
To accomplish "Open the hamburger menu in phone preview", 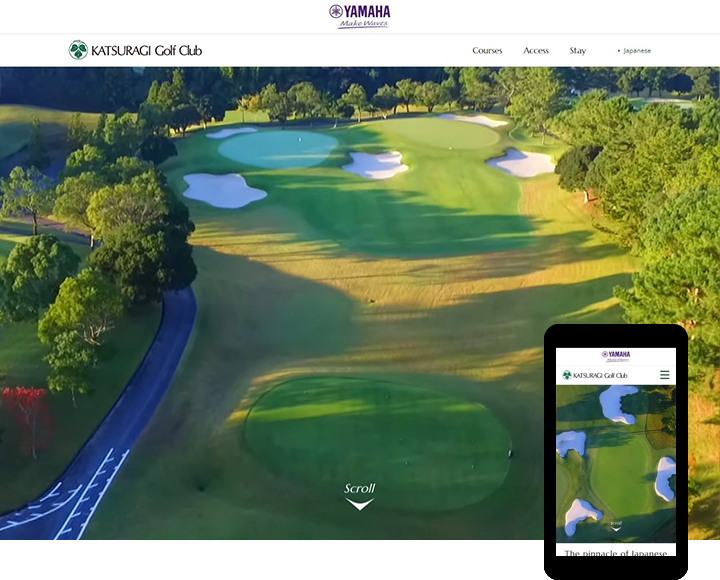I will (664, 375).
